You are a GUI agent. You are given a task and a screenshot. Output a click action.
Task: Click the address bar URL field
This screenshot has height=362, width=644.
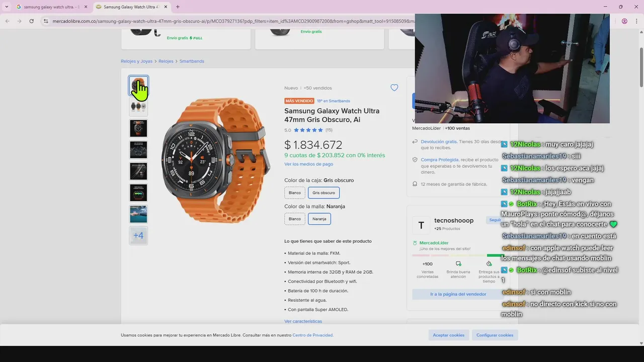pos(231,21)
